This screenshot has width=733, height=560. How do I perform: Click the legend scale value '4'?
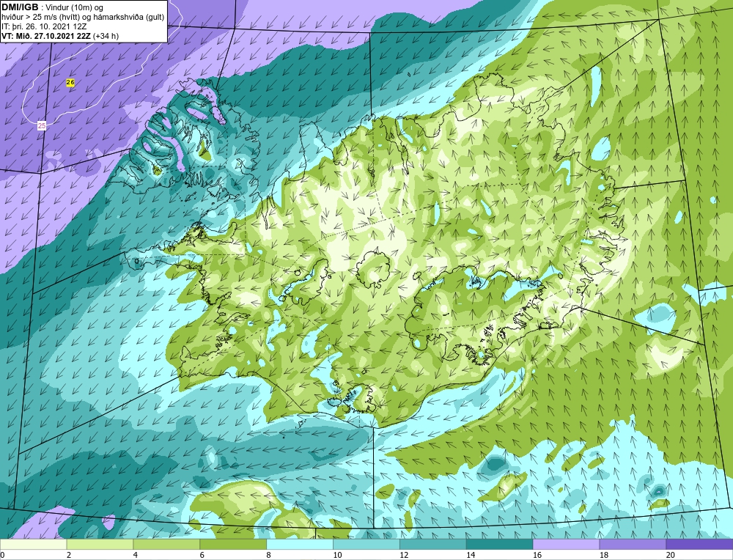point(135,555)
